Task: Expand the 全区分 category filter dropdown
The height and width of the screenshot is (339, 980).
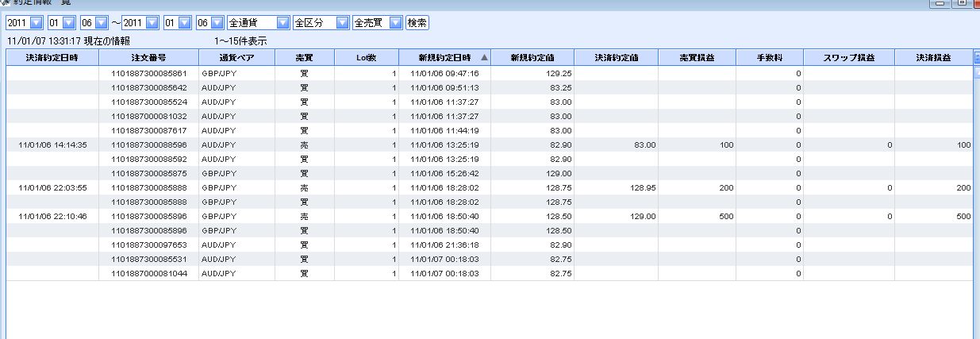Action: (x=342, y=23)
